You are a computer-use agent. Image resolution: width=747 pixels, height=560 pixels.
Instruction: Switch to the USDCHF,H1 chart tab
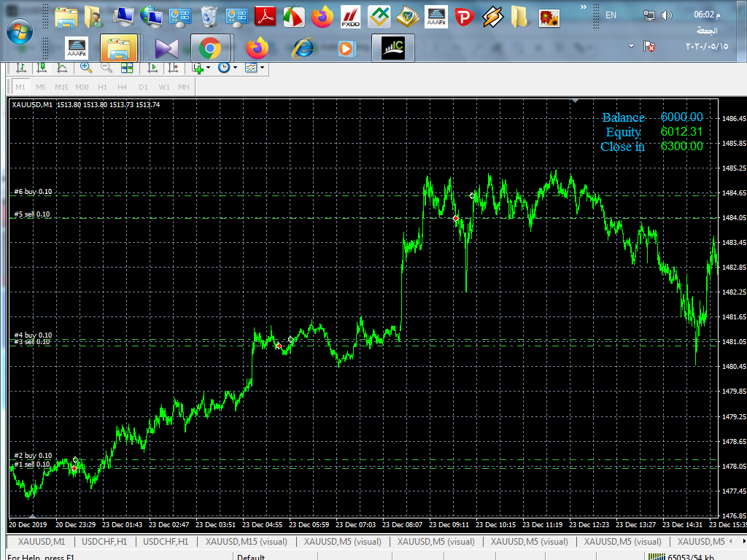pos(104,542)
